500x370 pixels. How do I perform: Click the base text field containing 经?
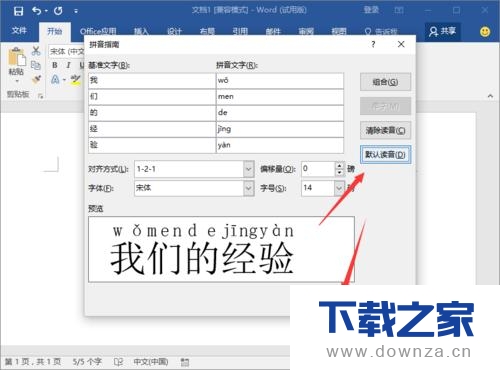tap(152, 129)
